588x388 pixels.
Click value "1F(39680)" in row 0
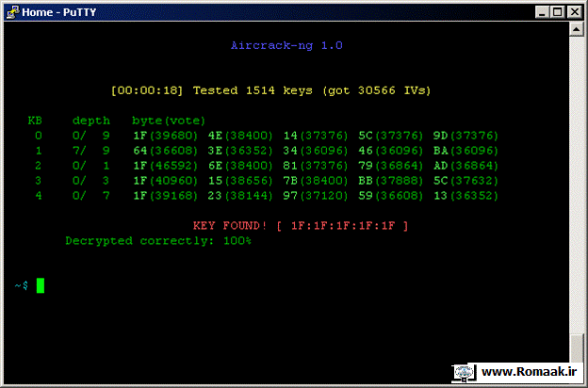166,136
